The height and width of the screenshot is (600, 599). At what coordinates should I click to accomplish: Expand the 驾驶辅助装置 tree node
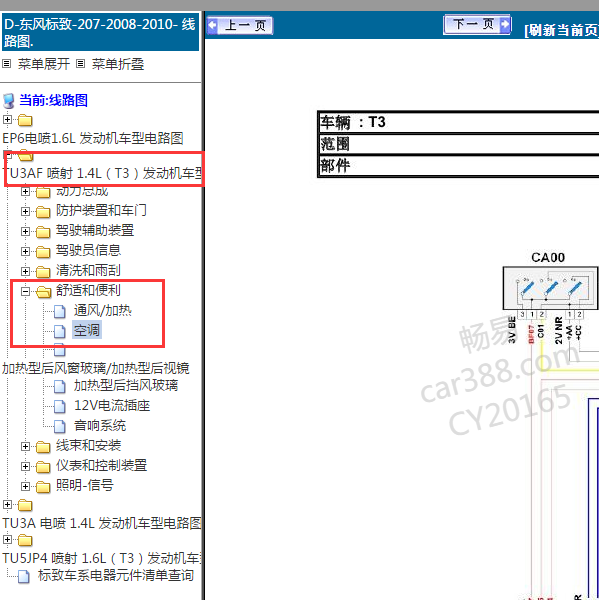[25, 231]
